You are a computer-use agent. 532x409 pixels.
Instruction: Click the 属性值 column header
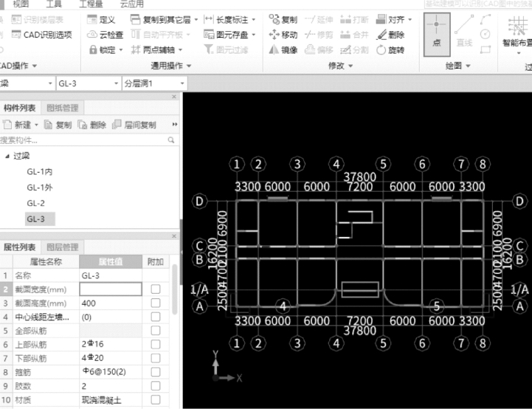tap(111, 261)
